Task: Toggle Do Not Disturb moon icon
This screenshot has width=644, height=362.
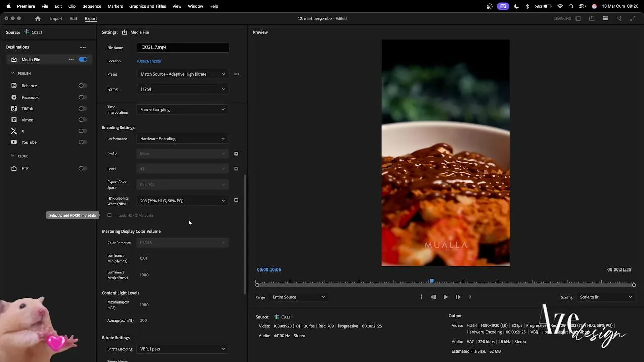Action: (x=516, y=6)
